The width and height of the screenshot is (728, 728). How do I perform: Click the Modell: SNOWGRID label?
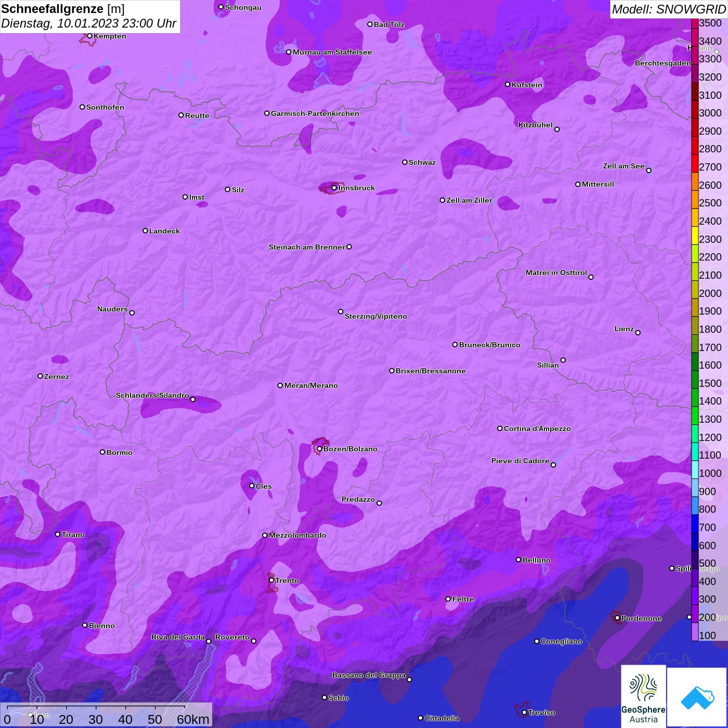(669, 9)
